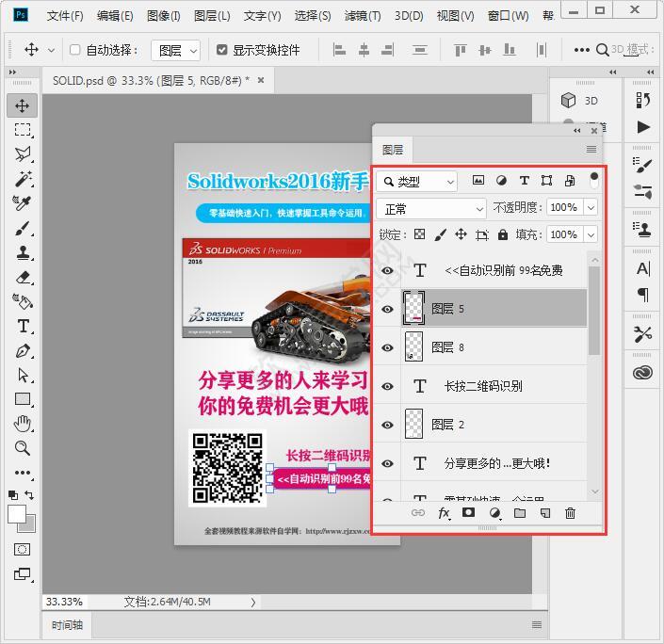Select the Zoom tool in toolbar
Viewport: 664px width, 644px height.
23,448
